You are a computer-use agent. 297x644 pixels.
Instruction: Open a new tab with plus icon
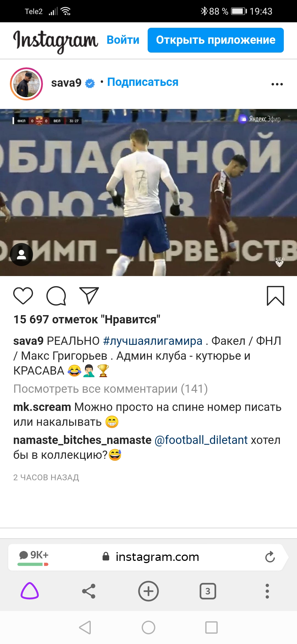pos(148,591)
